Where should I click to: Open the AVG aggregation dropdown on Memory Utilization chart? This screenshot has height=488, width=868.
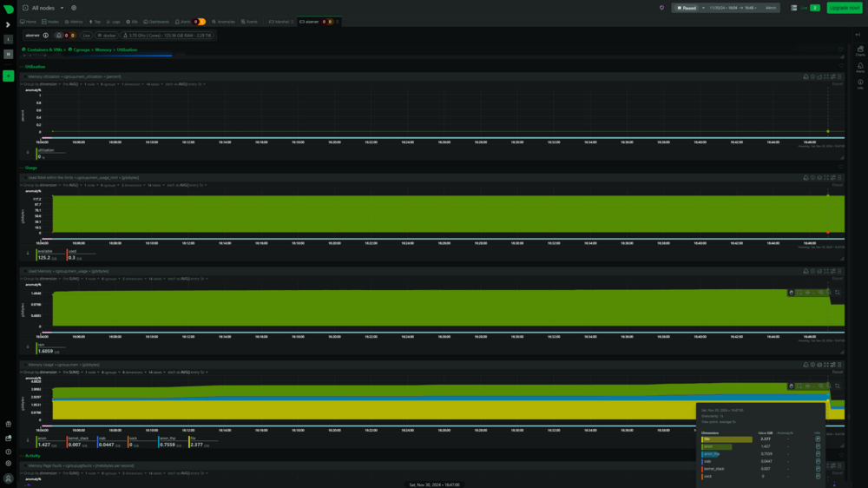(x=72, y=84)
